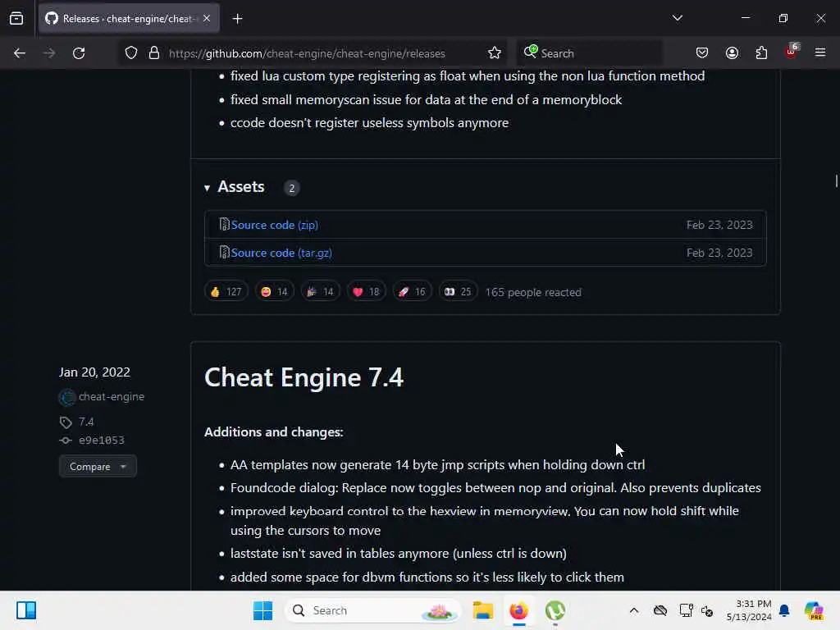The height and width of the screenshot is (630, 840).
Task: Open the 7.4 tag link
Action: [x=86, y=422]
